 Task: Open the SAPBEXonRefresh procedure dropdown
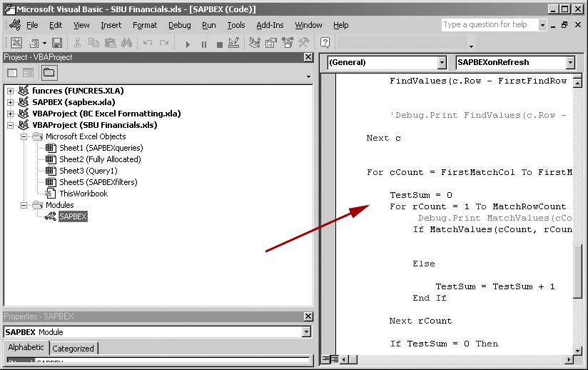pos(570,63)
